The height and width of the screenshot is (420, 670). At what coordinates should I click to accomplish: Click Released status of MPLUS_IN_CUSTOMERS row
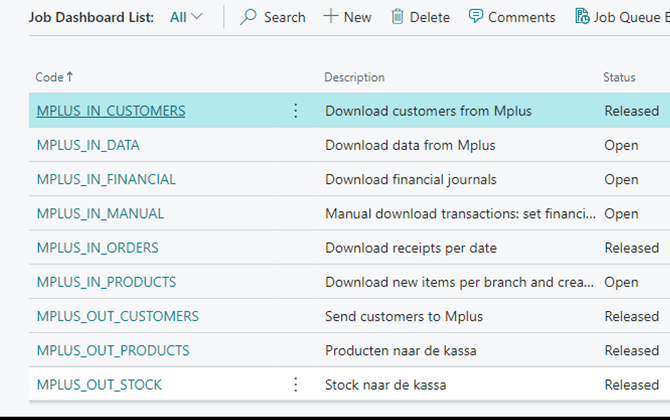632,111
